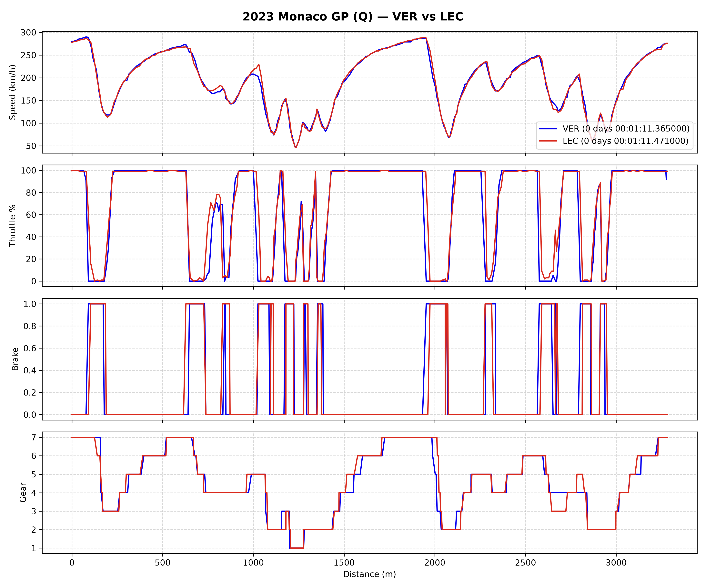This screenshot has height=588, width=706.
Task: Click the 'Brake' y-axis label
Action: pyautogui.click(x=15, y=359)
